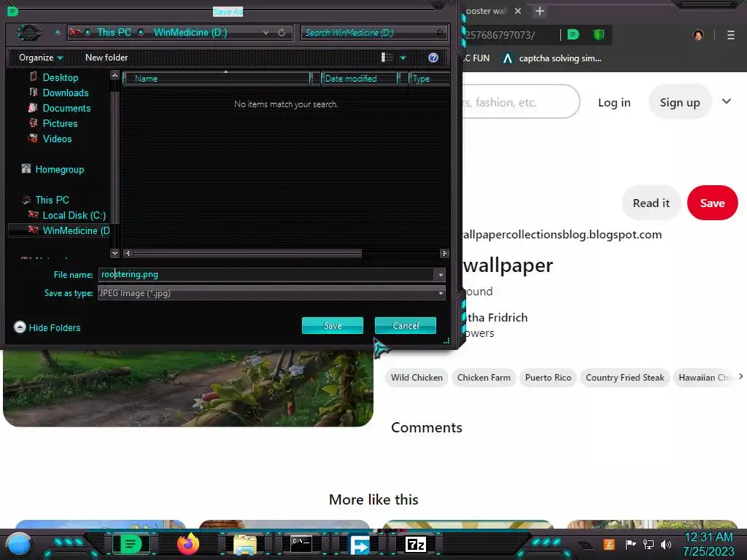Click arrow to scroll tags right

(741, 376)
